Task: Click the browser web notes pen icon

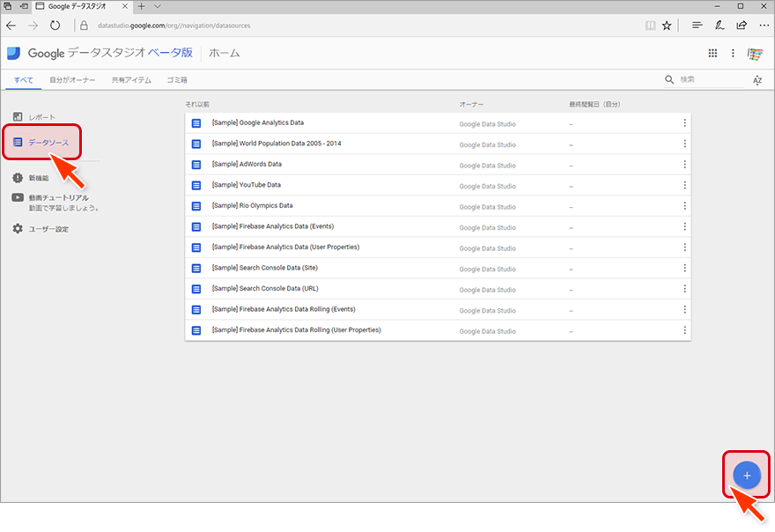Action: (720, 26)
